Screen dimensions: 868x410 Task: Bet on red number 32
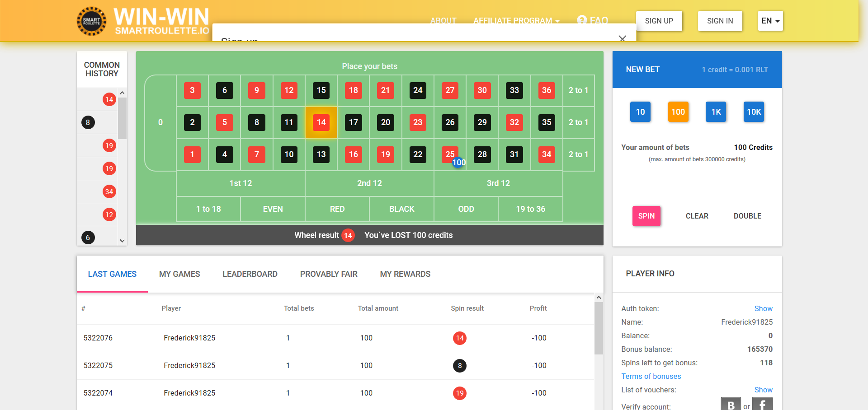tap(514, 122)
